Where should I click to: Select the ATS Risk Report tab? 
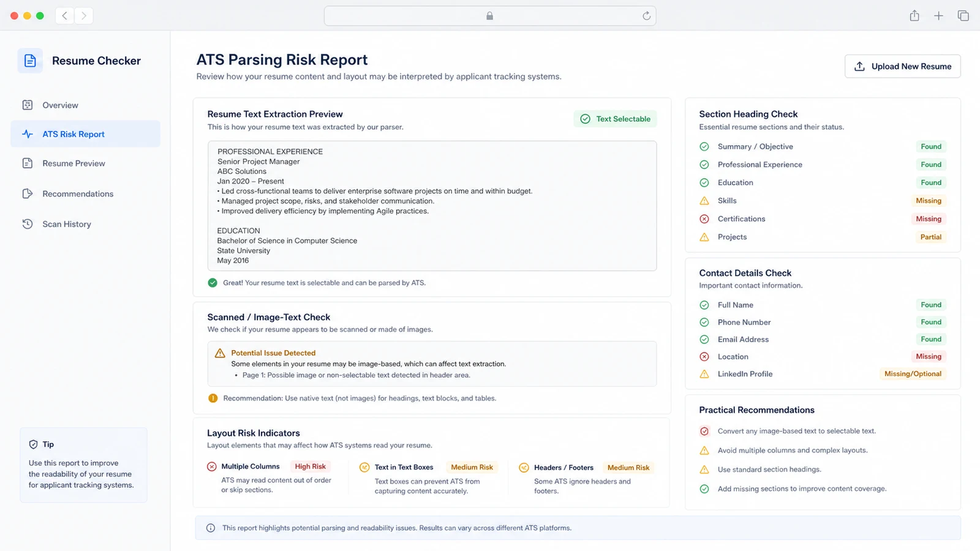coord(85,134)
